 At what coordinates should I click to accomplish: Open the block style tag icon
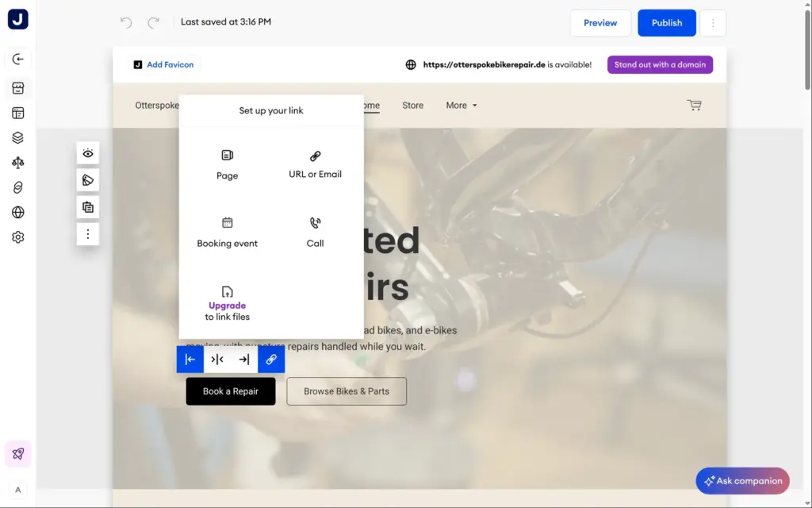point(88,180)
